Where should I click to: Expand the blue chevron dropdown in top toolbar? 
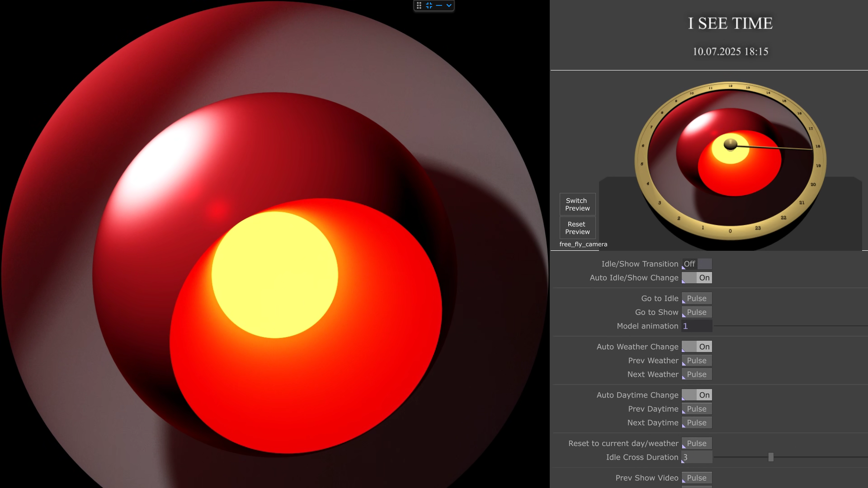click(x=449, y=5)
